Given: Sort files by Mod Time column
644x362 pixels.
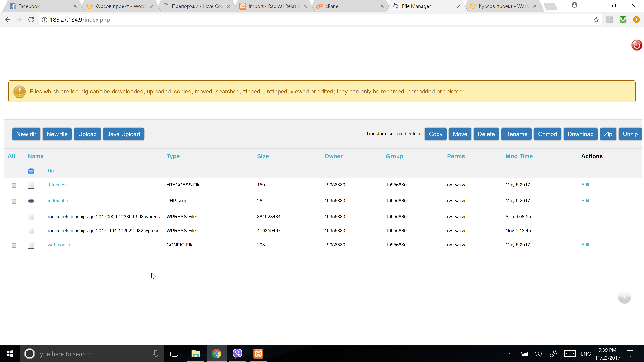Looking at the screenshot, I should [519, 156].
